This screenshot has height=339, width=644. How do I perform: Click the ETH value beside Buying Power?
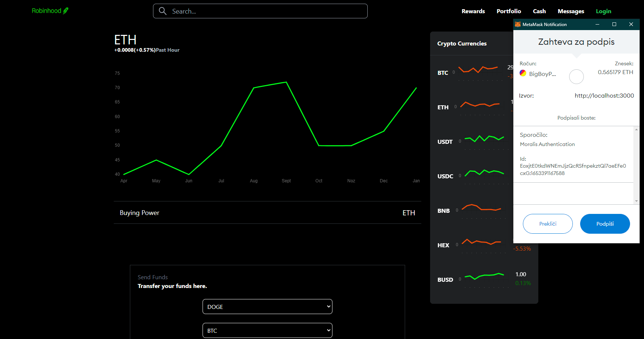pyautogui.click(x=409, y=213)
